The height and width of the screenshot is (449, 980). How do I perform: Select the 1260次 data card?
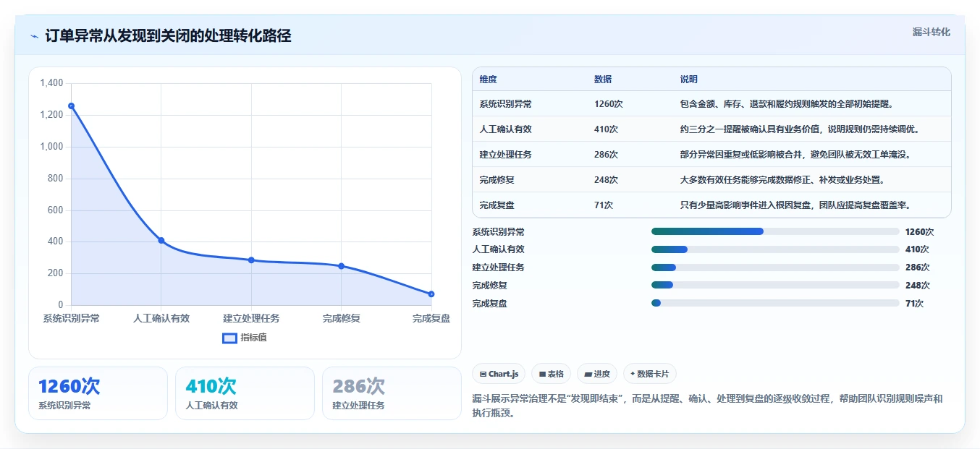pos(98,393)
